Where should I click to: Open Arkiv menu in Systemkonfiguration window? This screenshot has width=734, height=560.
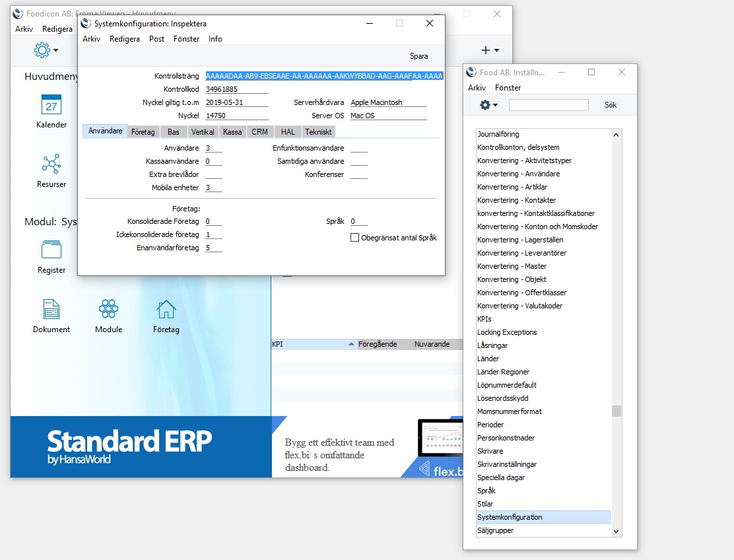pyautogui.click(x=91, y=39)
